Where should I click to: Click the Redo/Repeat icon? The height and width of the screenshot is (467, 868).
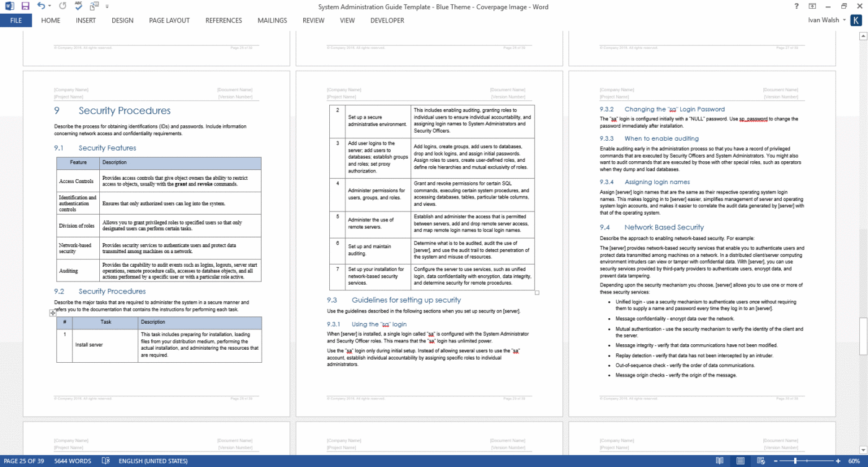pos(62,6)
